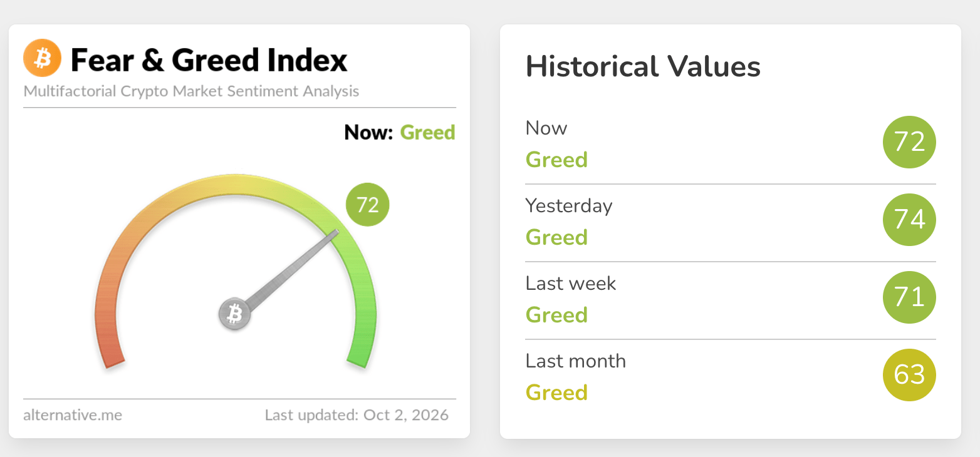Click the gauge needle pointer

click(292, 269)
